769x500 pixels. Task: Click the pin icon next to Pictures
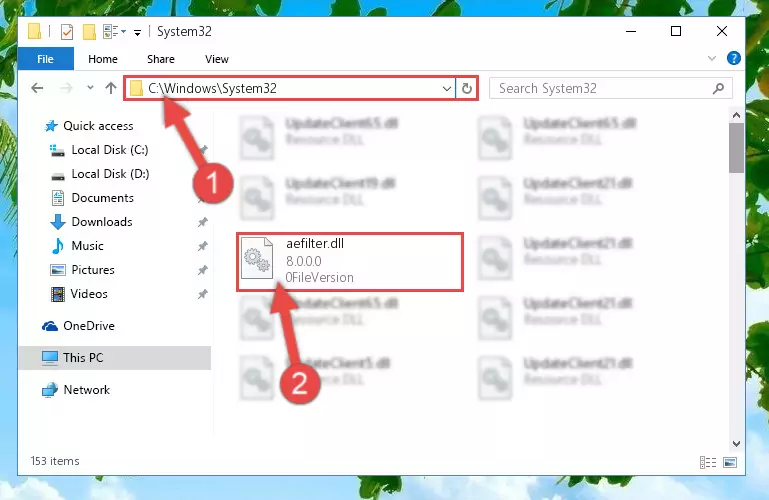tap(203, 270)
